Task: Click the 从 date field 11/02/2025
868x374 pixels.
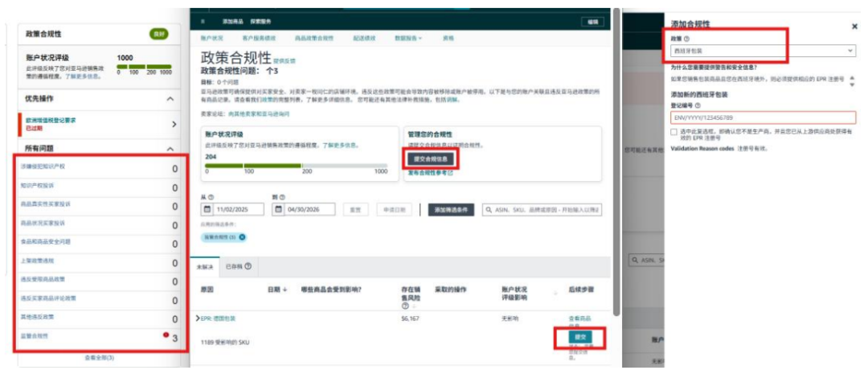Action: (x=231, y=210)
